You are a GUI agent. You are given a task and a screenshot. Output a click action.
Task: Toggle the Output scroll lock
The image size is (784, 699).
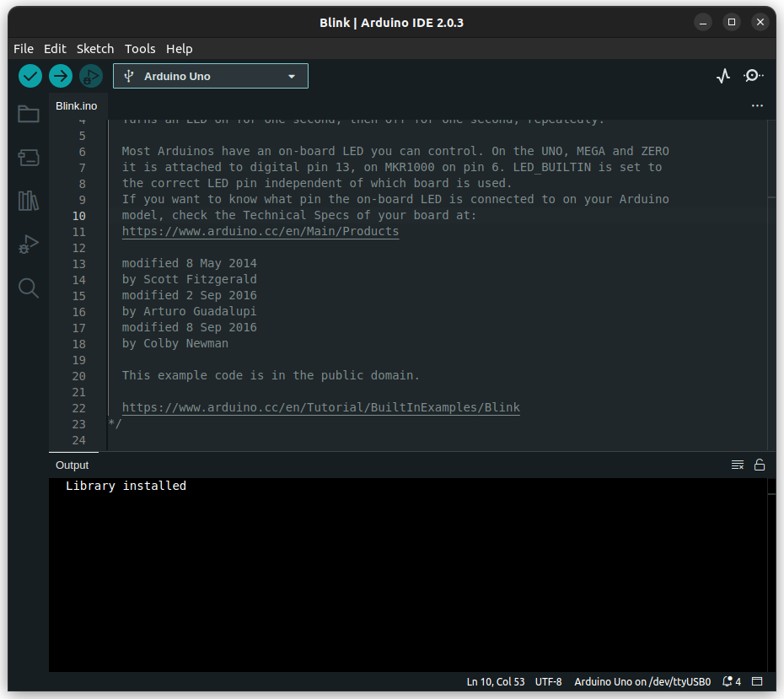point(760,465)
